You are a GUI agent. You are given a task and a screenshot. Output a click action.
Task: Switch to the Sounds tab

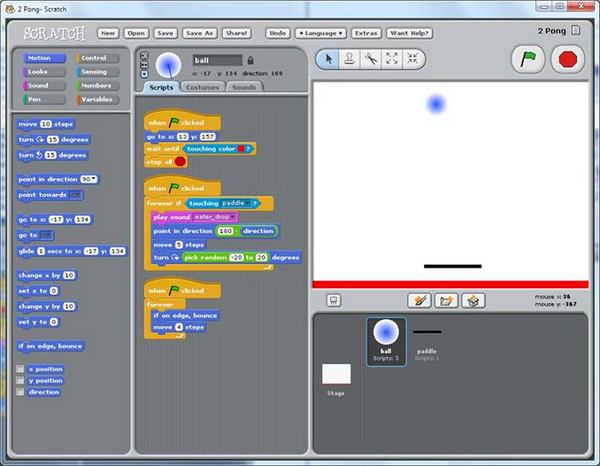[244, 87]
